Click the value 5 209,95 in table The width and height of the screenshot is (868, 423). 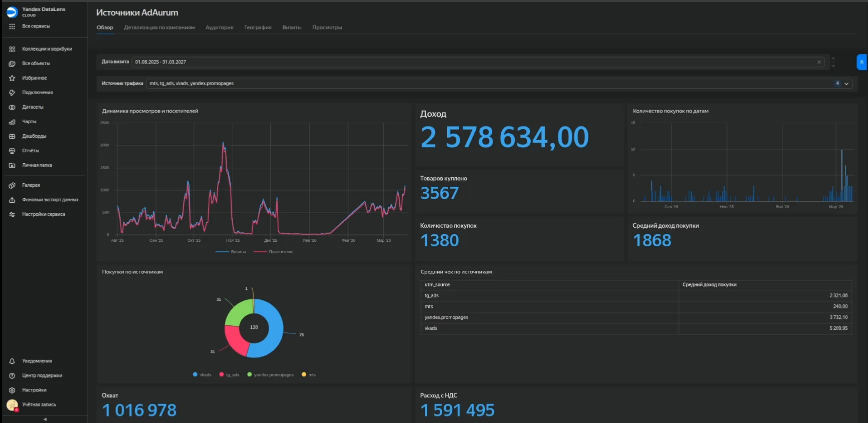coord(838,328)
